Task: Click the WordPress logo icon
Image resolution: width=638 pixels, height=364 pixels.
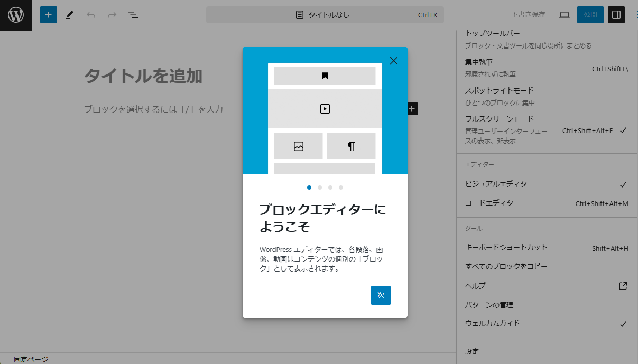Action: [x=16, y=15]
